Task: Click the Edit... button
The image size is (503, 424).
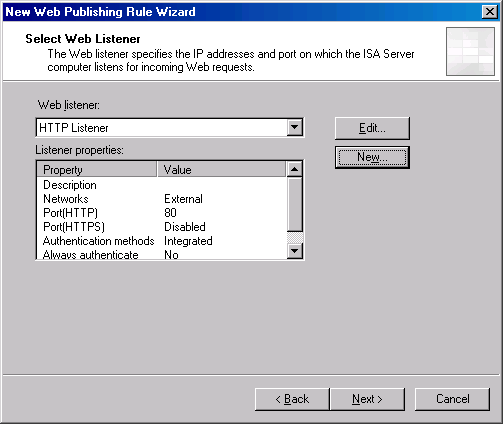Action: [372, 128]
